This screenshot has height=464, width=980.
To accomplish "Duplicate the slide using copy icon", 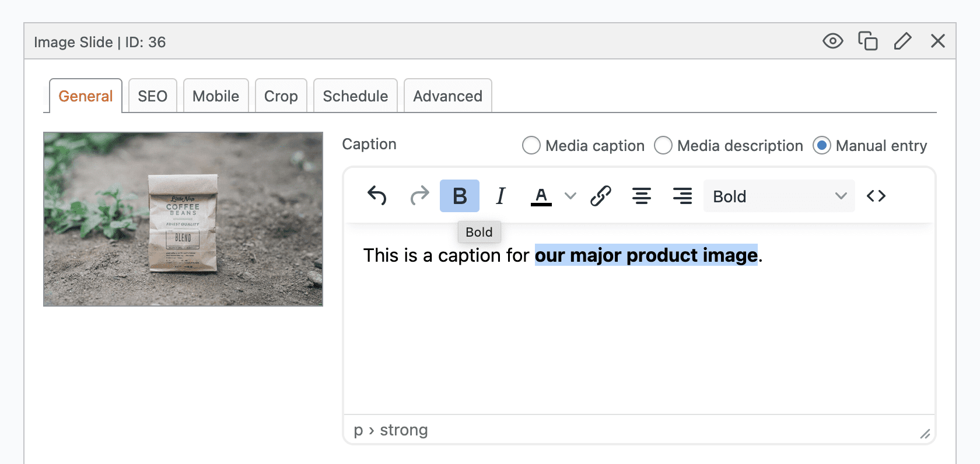I will point(867,41).
